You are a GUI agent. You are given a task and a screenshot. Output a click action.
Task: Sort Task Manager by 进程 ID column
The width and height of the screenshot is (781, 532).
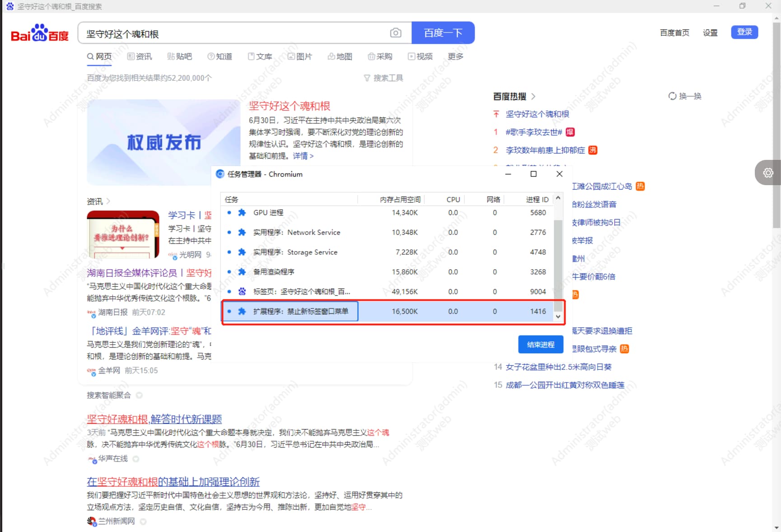click(537, 200)
